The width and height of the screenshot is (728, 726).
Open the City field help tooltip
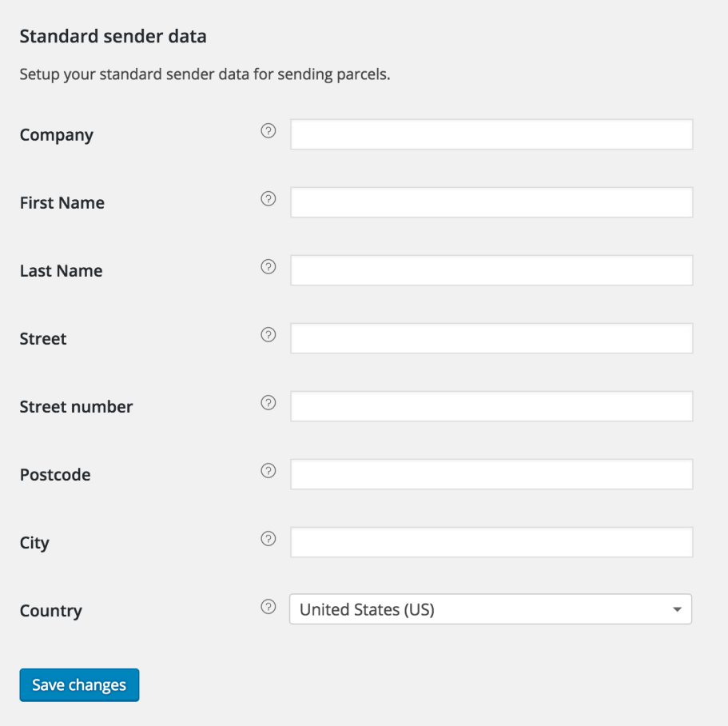(268, 539)
